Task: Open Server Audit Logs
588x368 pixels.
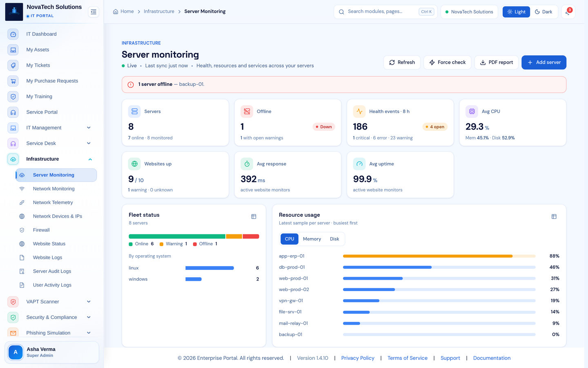Action: pyautogui.click(x=56, y=271)
